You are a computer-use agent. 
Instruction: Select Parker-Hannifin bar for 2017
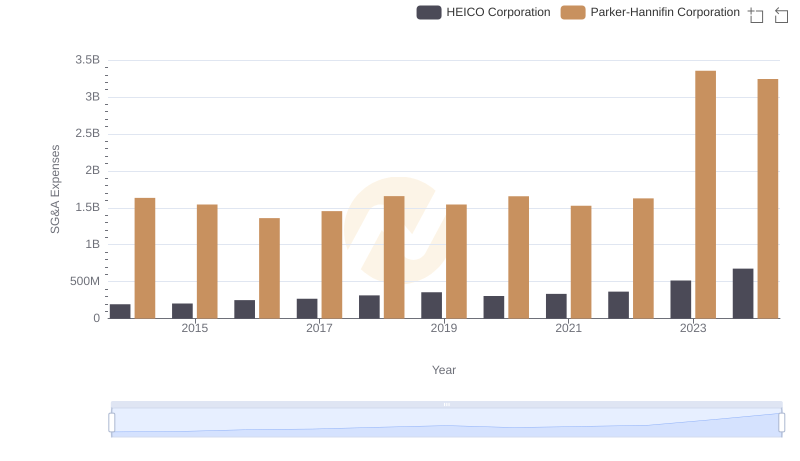[x=332, y=265]
